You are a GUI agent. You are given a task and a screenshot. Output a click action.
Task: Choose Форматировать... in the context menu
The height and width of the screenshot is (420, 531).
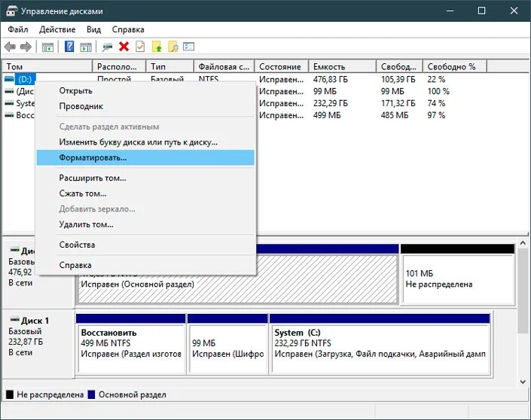[145, 158]
